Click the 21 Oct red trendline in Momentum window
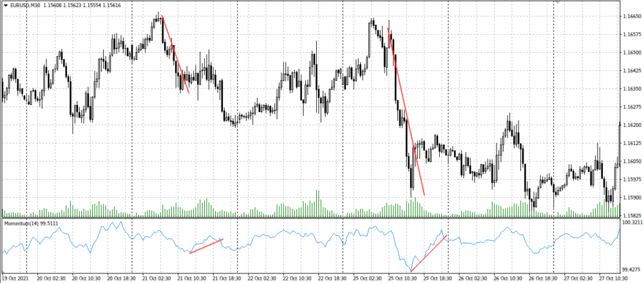The height and width of the screenshot is (283, 644). (206, 246)
